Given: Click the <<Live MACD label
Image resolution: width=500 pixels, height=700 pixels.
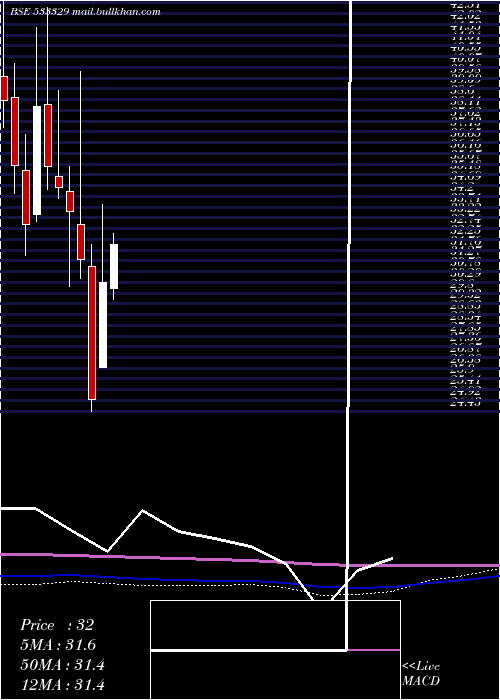Looking at the screenshot, I should pyautogui.click(x=421, y=674).
